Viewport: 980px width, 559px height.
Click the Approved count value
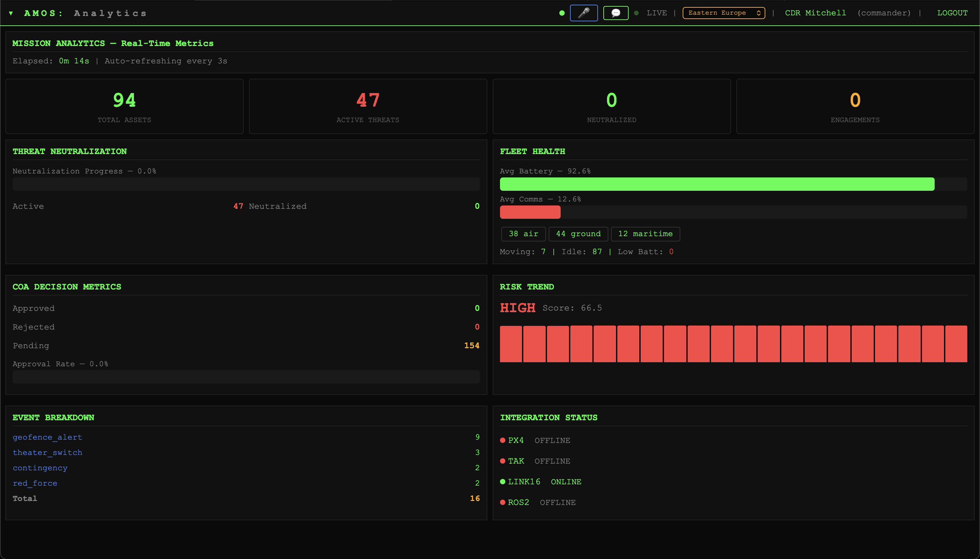point(477,308)
